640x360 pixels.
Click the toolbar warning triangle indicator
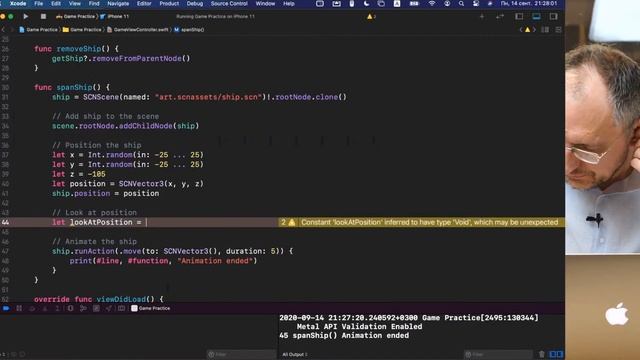(371, 16)
